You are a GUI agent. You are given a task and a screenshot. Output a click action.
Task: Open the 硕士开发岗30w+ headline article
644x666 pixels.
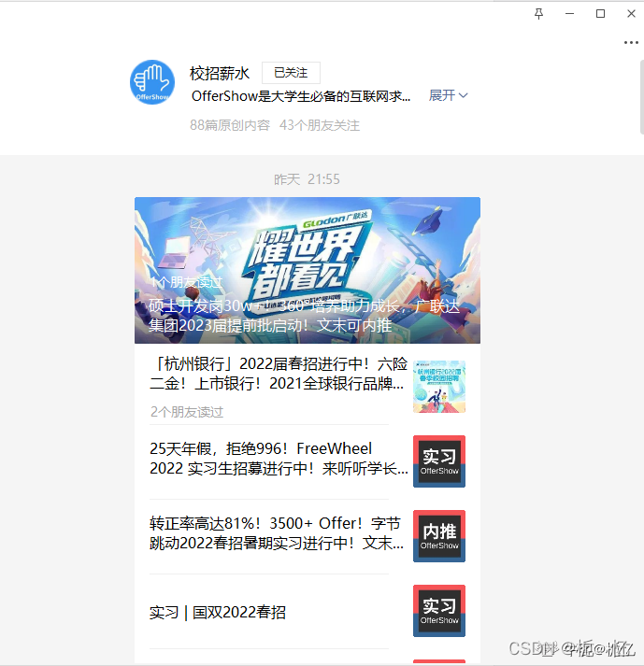304,316
